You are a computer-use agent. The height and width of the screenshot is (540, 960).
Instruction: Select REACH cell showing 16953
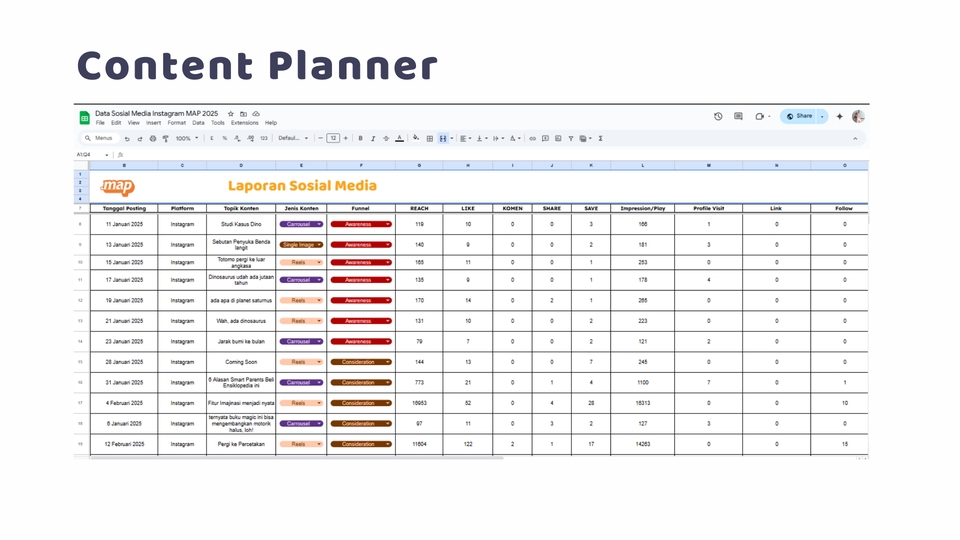[419, 403]
